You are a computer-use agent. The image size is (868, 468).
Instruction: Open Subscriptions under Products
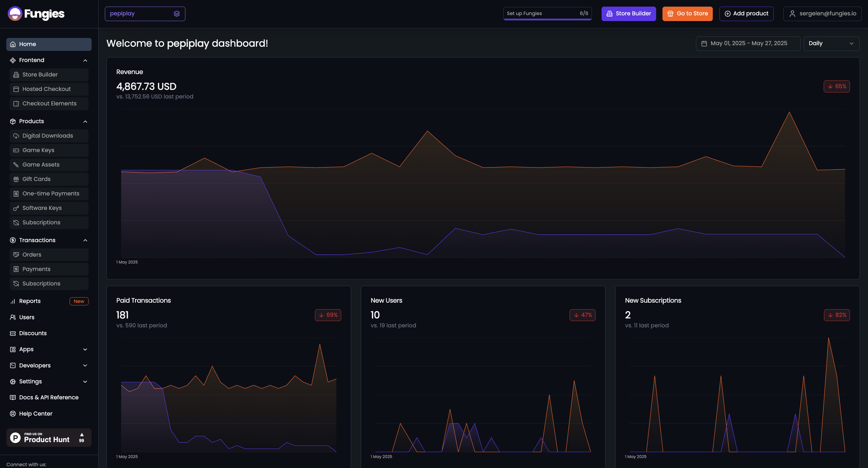tap(49, 223)
